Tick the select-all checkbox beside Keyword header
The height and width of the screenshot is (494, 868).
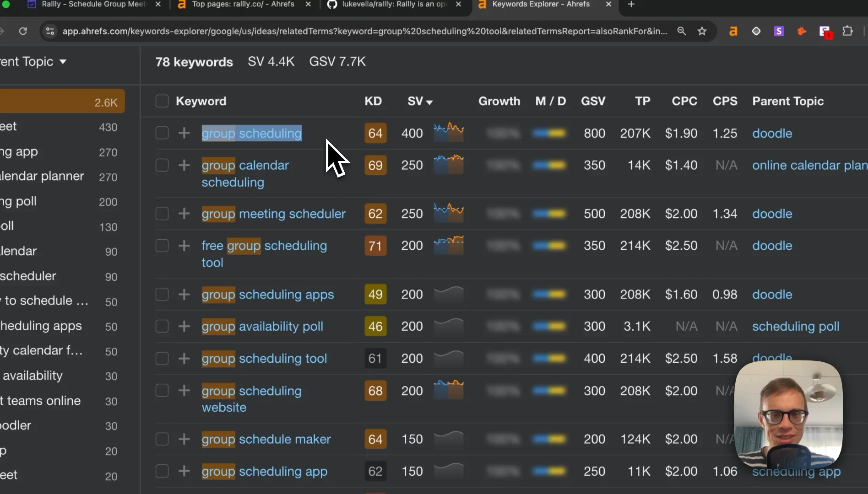click(162, 101)
